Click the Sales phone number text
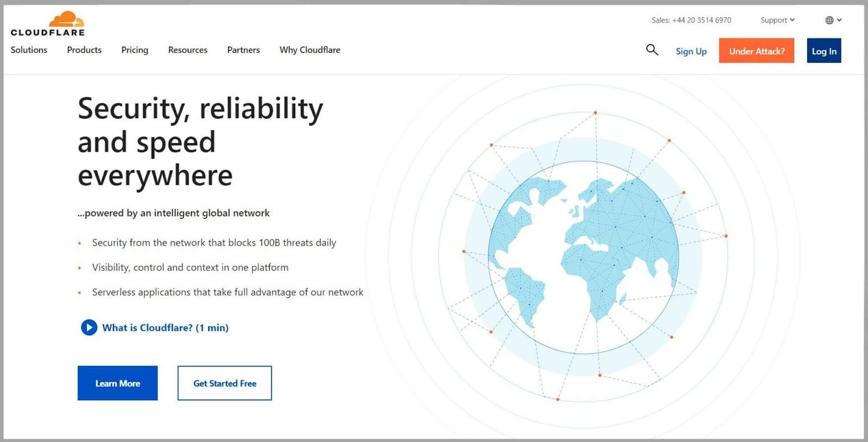This screenshot has height=442, width=868. pyautogui.click(x=691, y=20)
